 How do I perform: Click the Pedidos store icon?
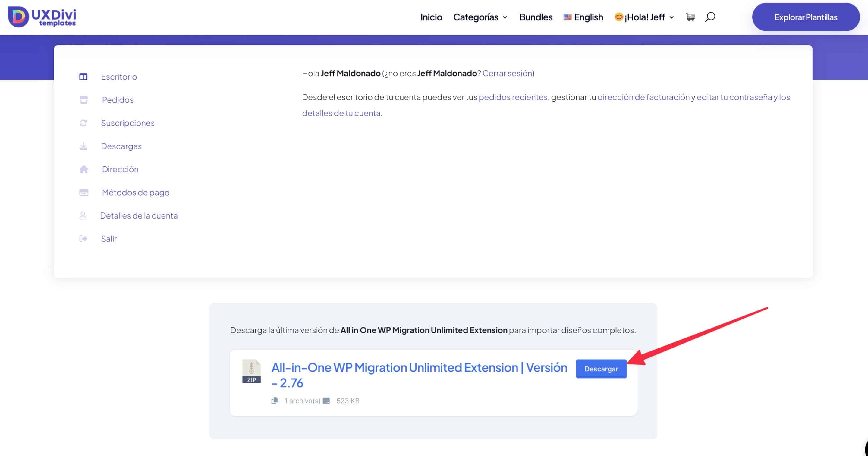[x=83, y=100]
